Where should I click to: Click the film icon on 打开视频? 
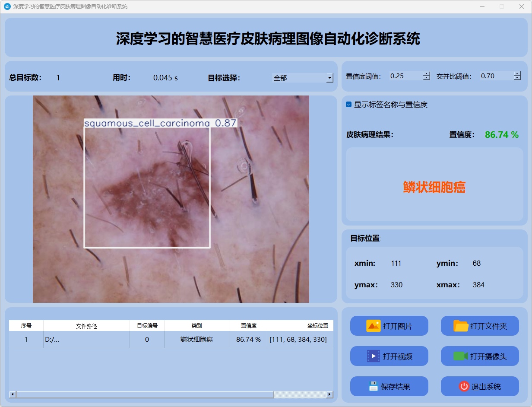(373, 356)
